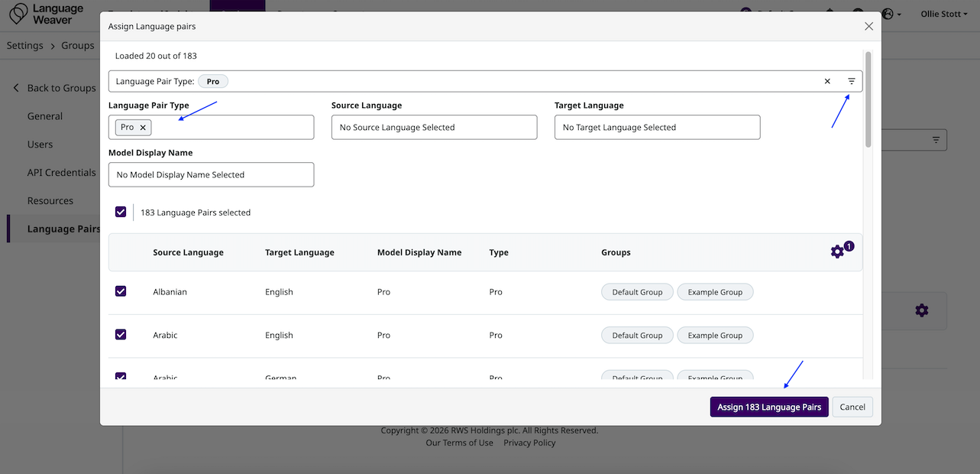
Task: Uncheck the select-all language pairs checkbox
Action: point(121,212)
